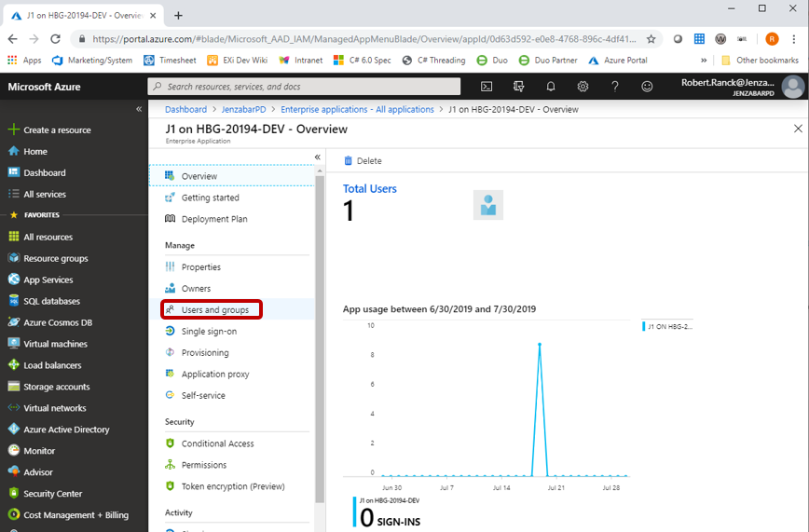Viewport: 809px width, 532px height.
Task: Collapse the application menu blade chevron
Action: point(317,157)
